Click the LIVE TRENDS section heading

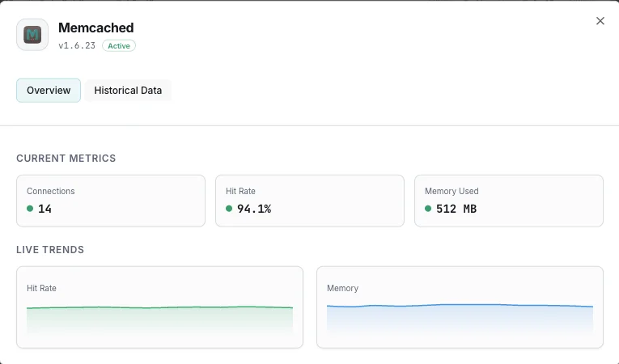[x=50, y=250]
